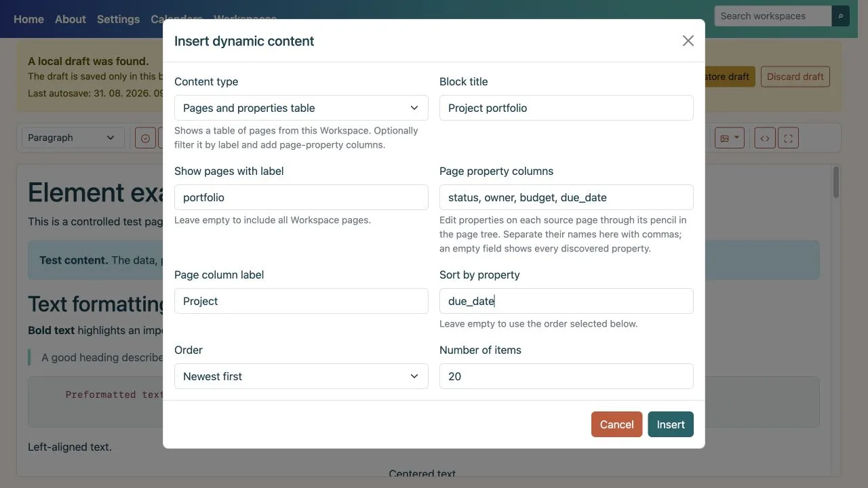Open the Home menu item

tap(28, 19)
